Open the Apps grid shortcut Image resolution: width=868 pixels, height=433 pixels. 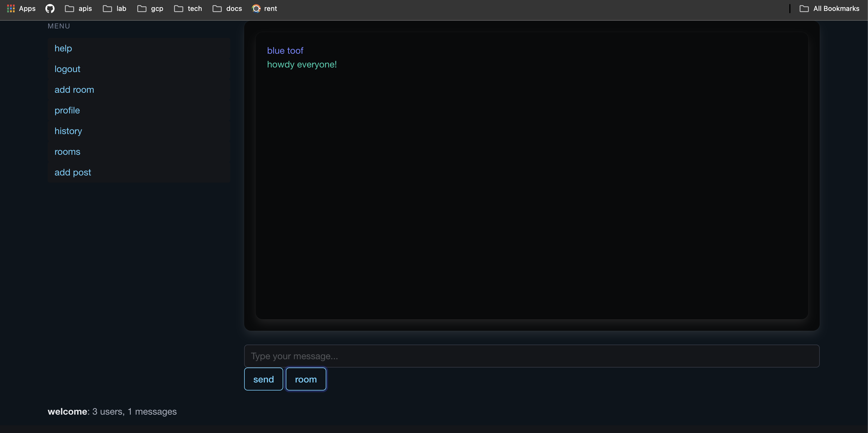[x=21, y=8]
